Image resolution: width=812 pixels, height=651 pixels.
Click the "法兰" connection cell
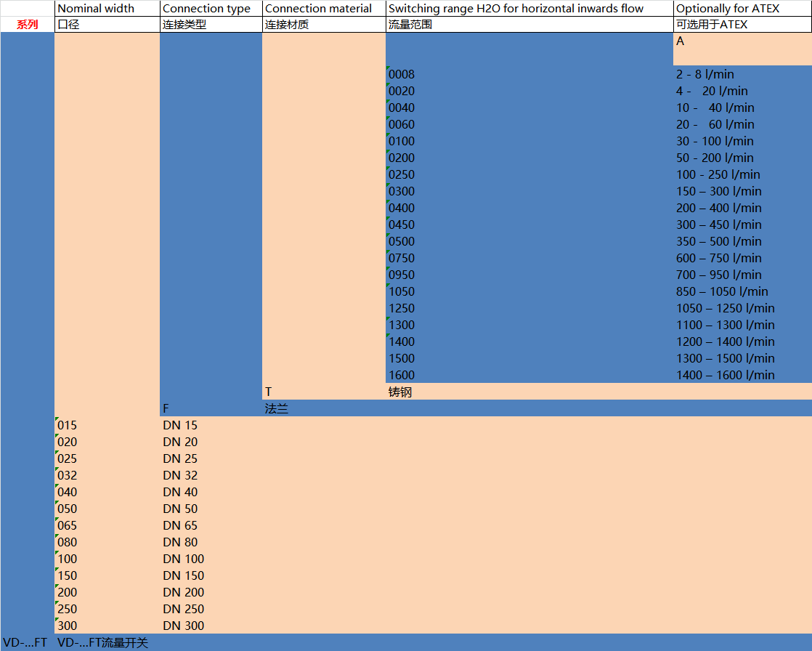click(x=323, y=409)
